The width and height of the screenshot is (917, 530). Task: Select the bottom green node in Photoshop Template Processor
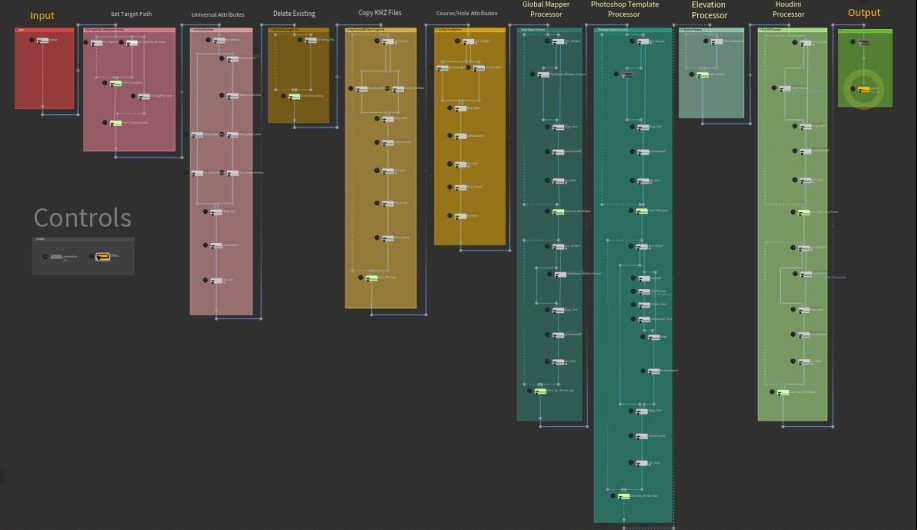coord(624,496)
